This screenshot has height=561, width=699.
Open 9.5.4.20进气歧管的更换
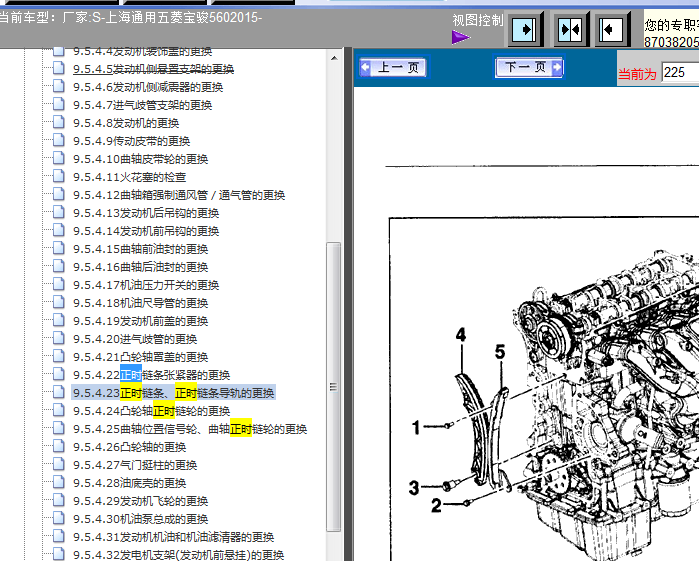(135, 339)
